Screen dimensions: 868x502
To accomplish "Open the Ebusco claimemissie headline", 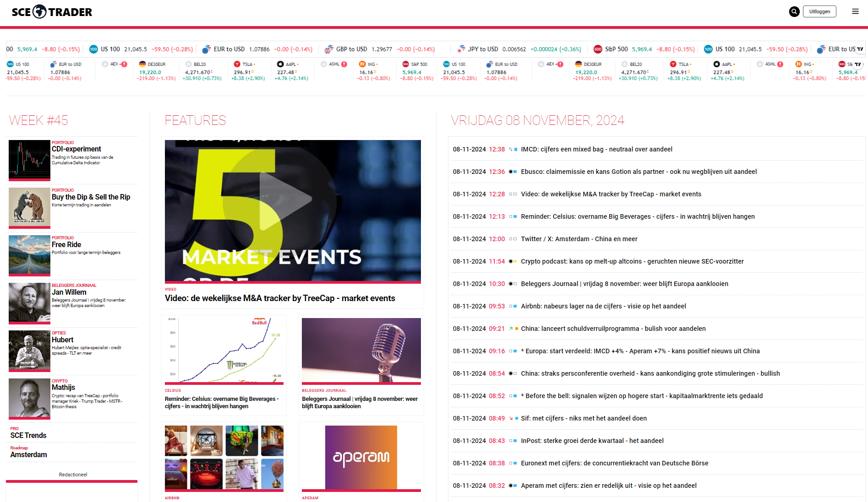I will click(x=639, y=172).
